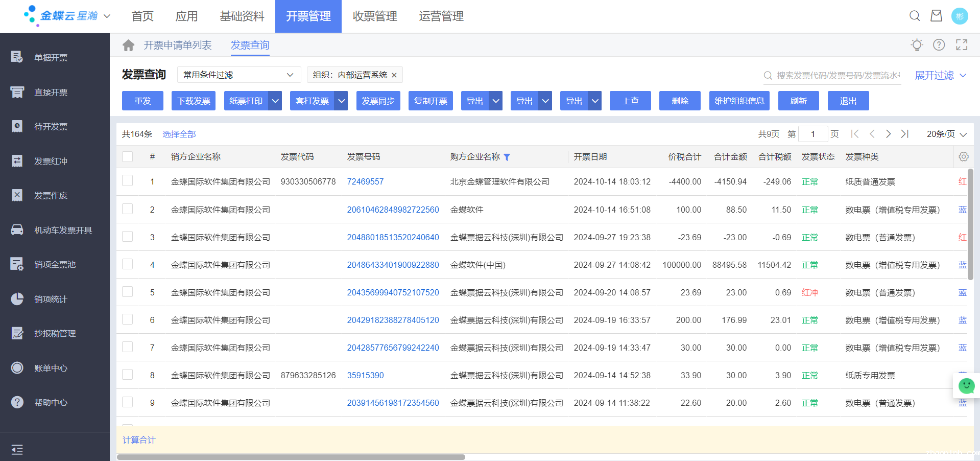Check row 1 invoice 72469557

(128, 181)
